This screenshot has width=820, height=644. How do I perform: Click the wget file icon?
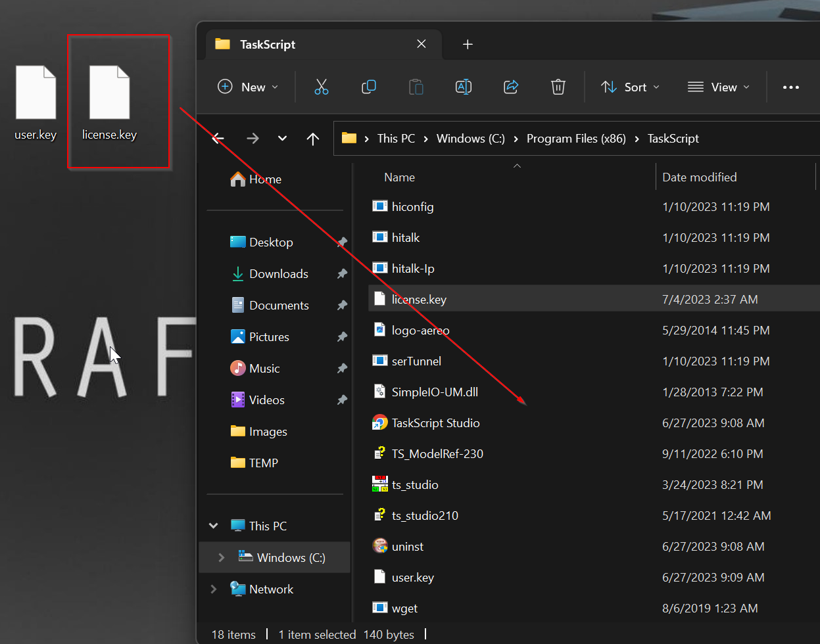point(379,608)
